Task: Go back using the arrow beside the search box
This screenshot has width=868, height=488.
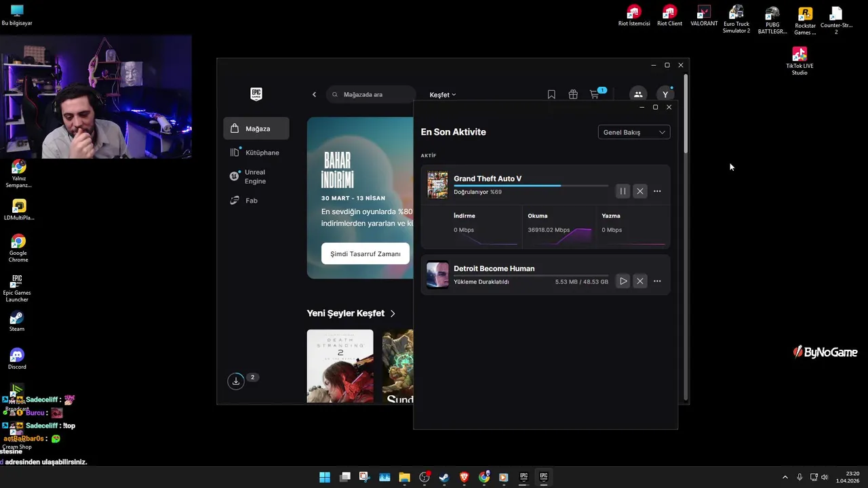Action: click(x=314, y=95)
